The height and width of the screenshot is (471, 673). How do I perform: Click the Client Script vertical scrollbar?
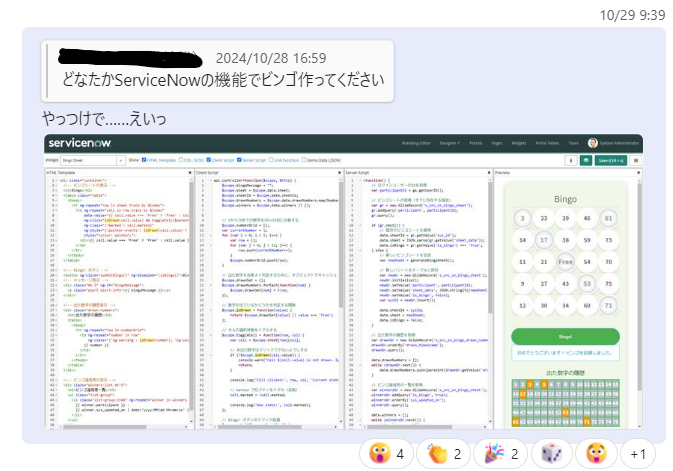point(340,244)
